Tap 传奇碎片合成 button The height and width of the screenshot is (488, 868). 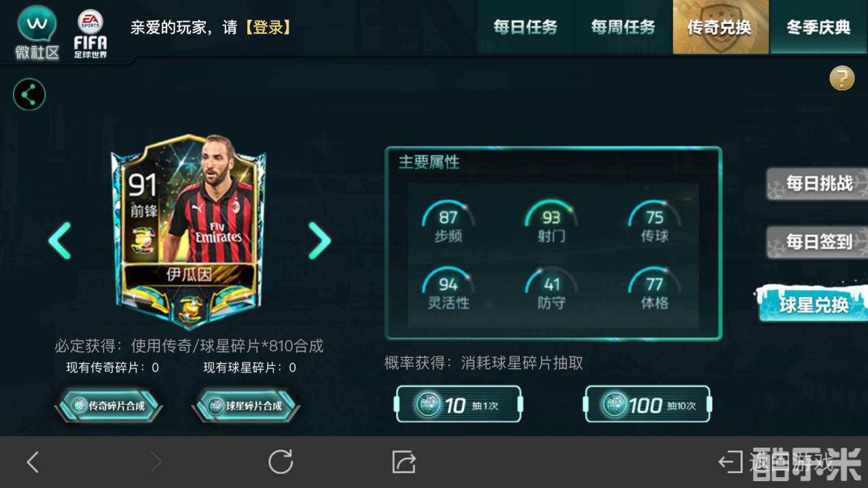(109, 405)
